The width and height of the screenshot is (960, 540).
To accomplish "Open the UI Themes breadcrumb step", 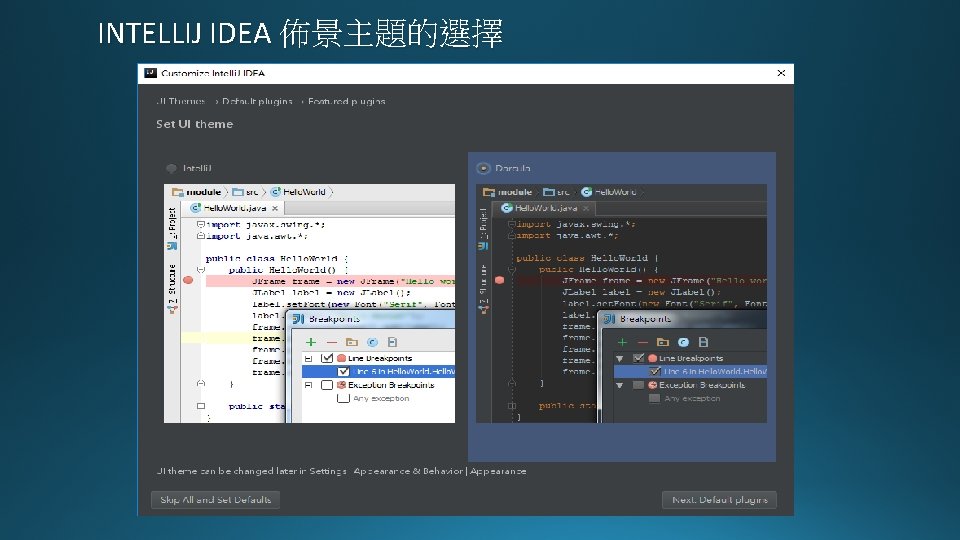I will [x=180, y=101].
